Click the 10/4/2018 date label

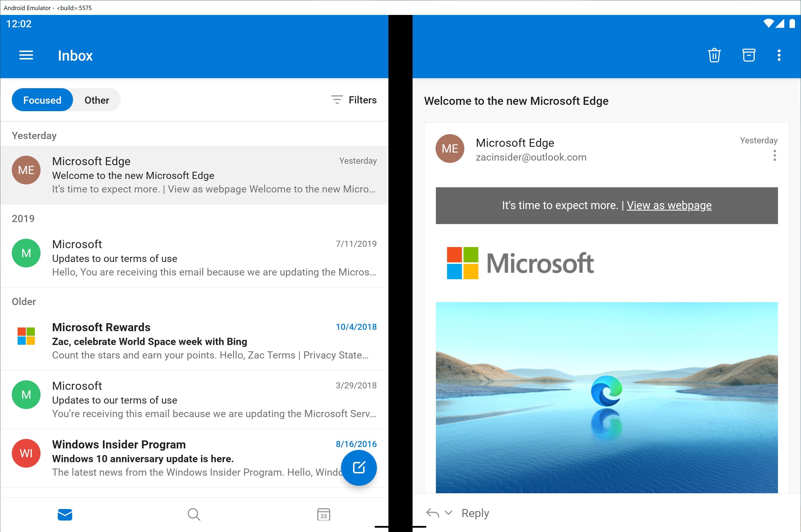[356, 327]
